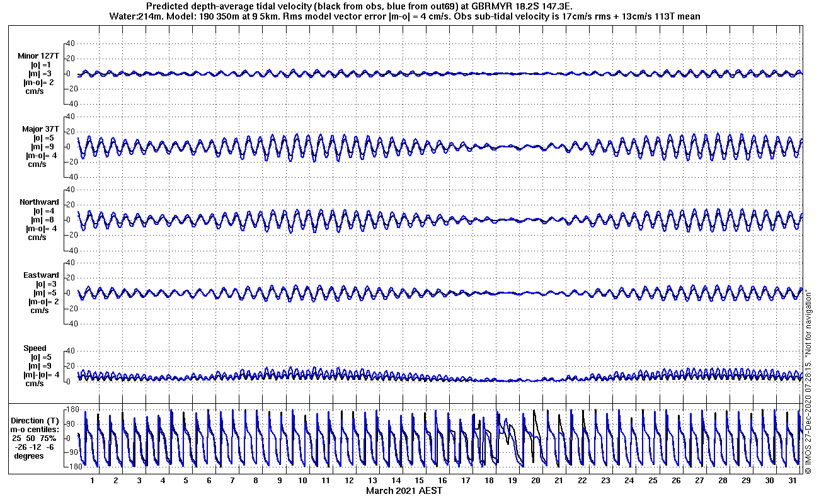Click day 19 on the date axis
819x504 pixels.
(512, 481)
